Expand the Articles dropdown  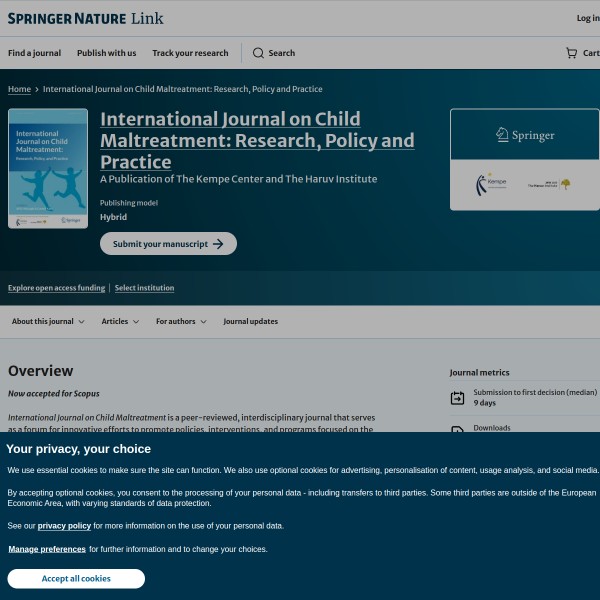pyautogui.click(x=121, y=322)
